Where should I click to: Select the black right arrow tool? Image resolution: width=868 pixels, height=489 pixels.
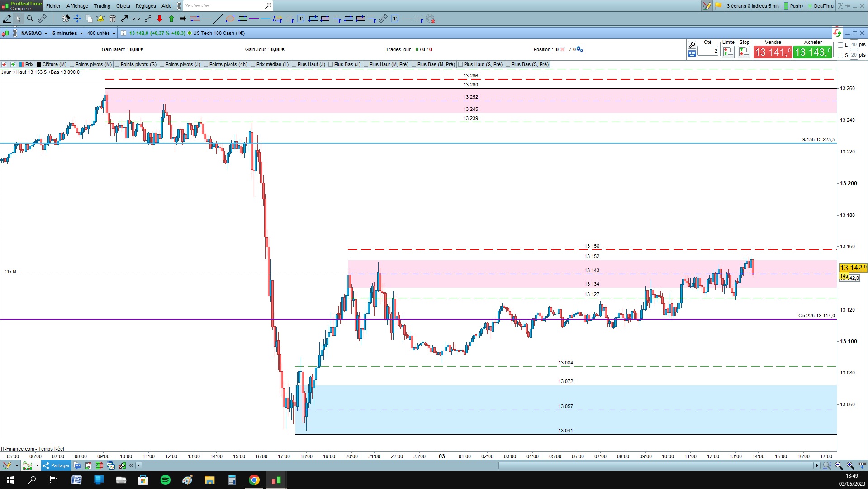(183, 19)
